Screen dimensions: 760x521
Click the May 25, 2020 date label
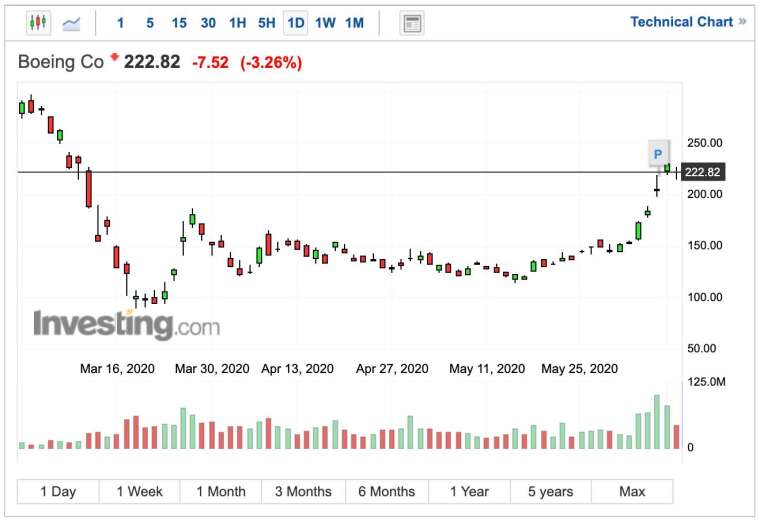(x=579, y=369)
